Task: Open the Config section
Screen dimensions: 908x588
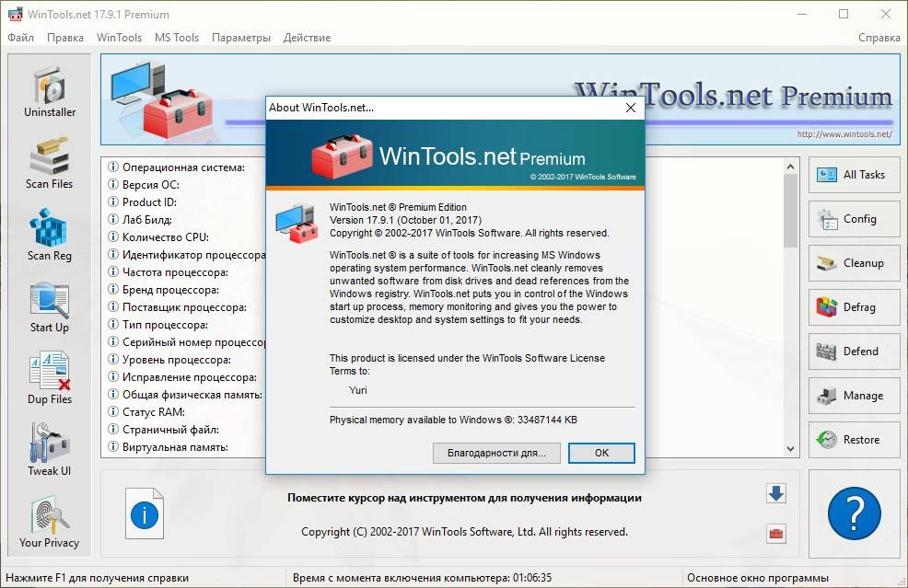Action: (855, 219)
